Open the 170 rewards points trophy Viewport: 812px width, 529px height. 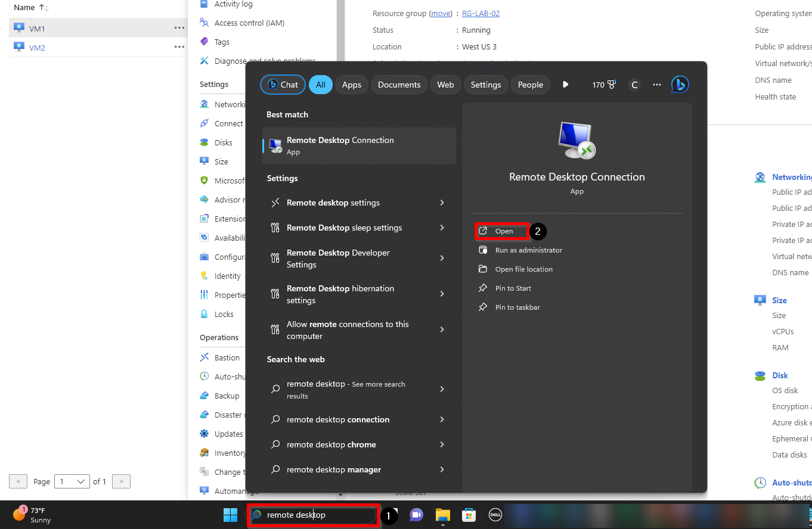[604, 85]
